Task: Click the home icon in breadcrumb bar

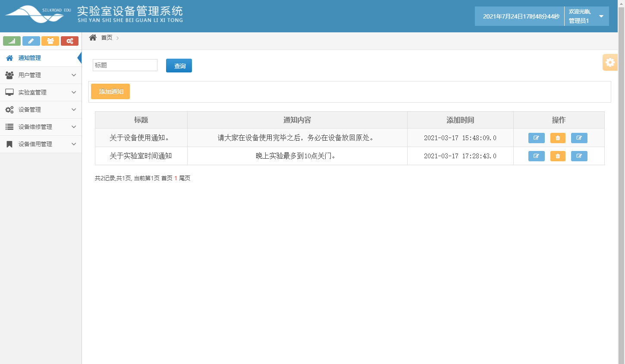Action: coord(92,38)
